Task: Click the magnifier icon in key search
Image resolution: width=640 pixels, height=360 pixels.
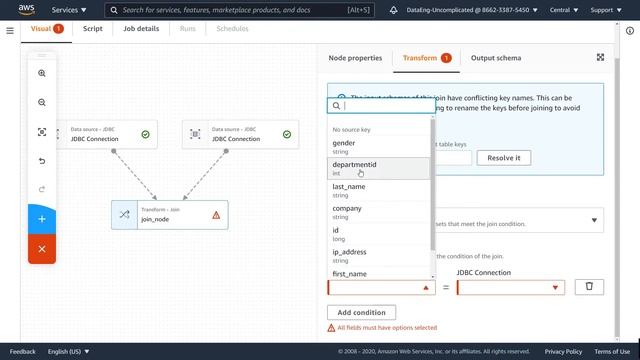Action: tap(336, 106)
